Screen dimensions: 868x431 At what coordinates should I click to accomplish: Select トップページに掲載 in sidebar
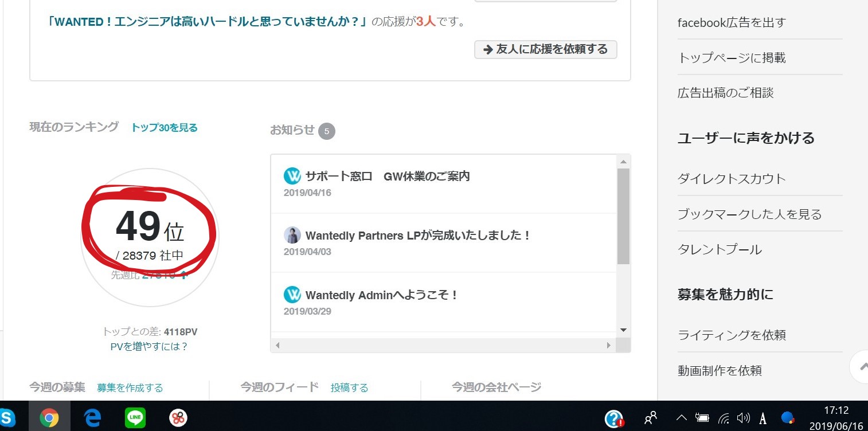coord(732,58)
